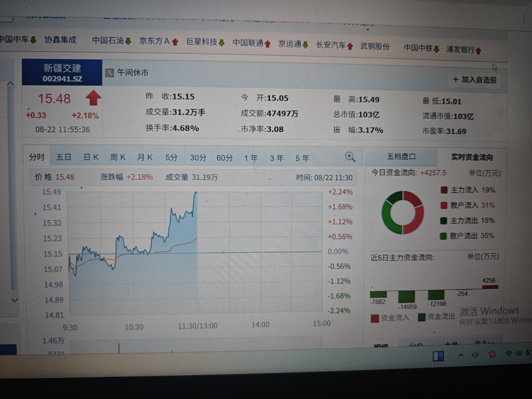
Task: Click the down chevron on left sidebar
Action: pos(15,300)
